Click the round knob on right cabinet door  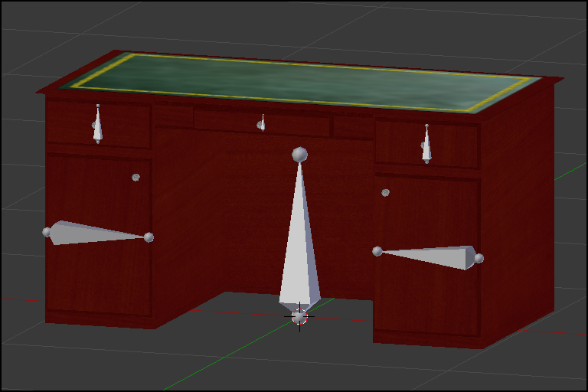[386, 193]
